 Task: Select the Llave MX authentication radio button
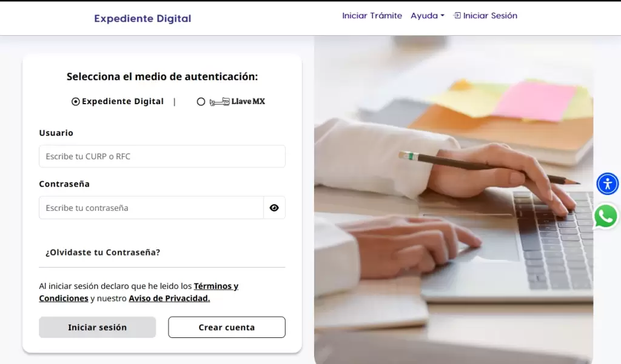tap(201, 101)
